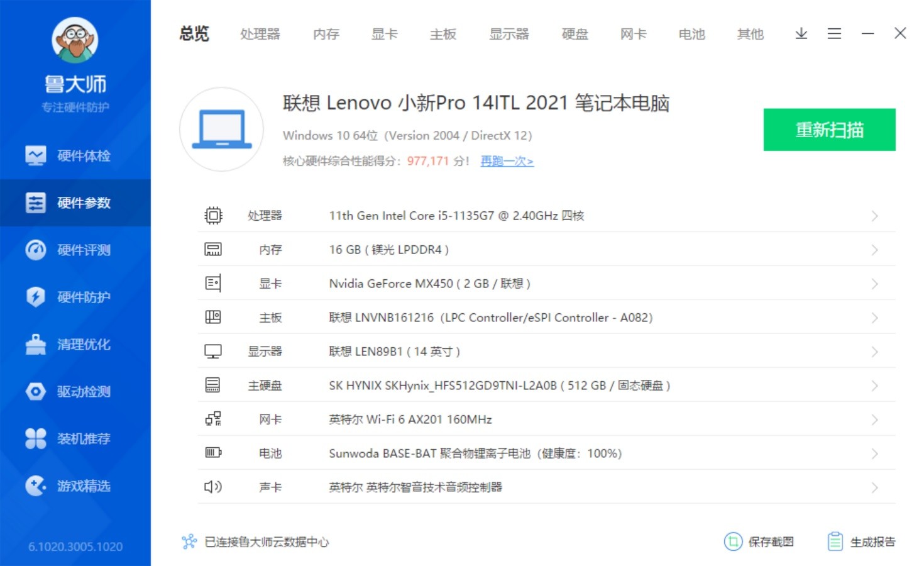Click the 处理器 CPU chip icon

coord(213,216)
